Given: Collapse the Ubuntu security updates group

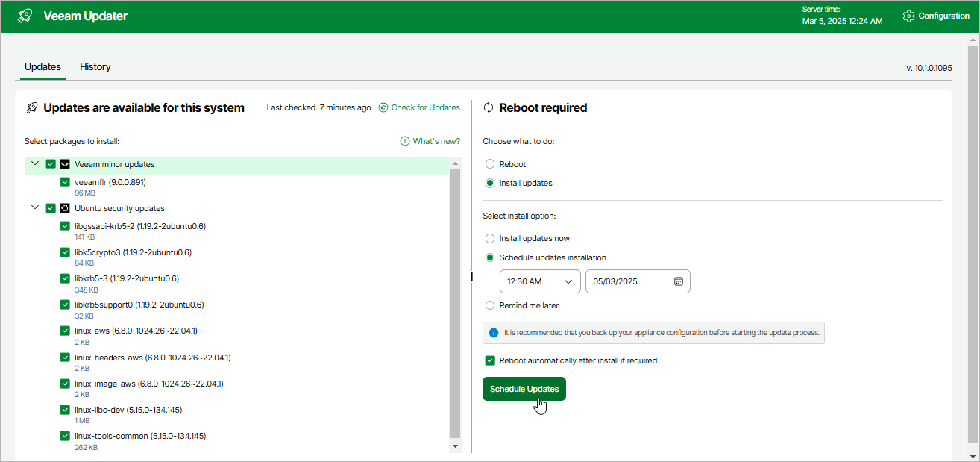Looking at the screenshot, I should [x=35, y=207].
